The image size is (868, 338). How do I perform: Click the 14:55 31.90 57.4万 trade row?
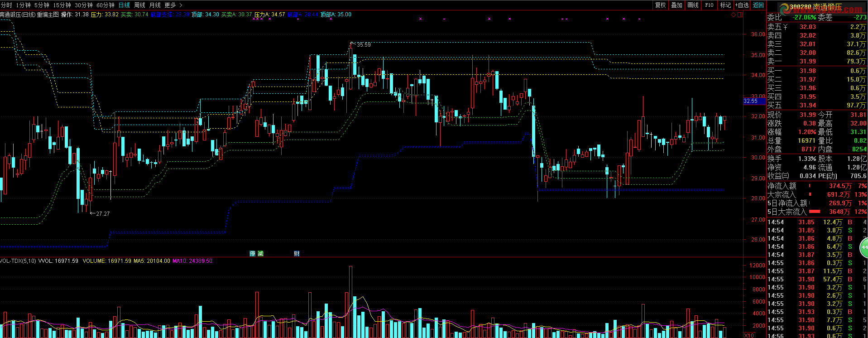pos(817,279)
